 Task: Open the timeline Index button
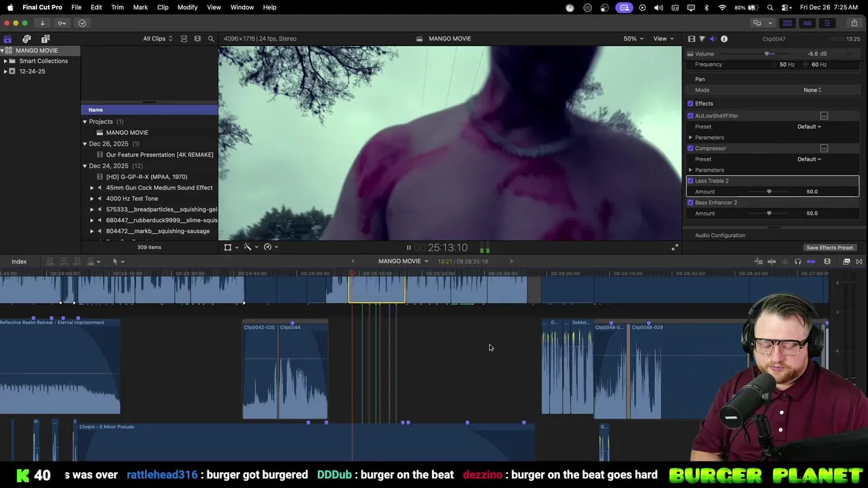pyautogui.click(x=19, y=262)
